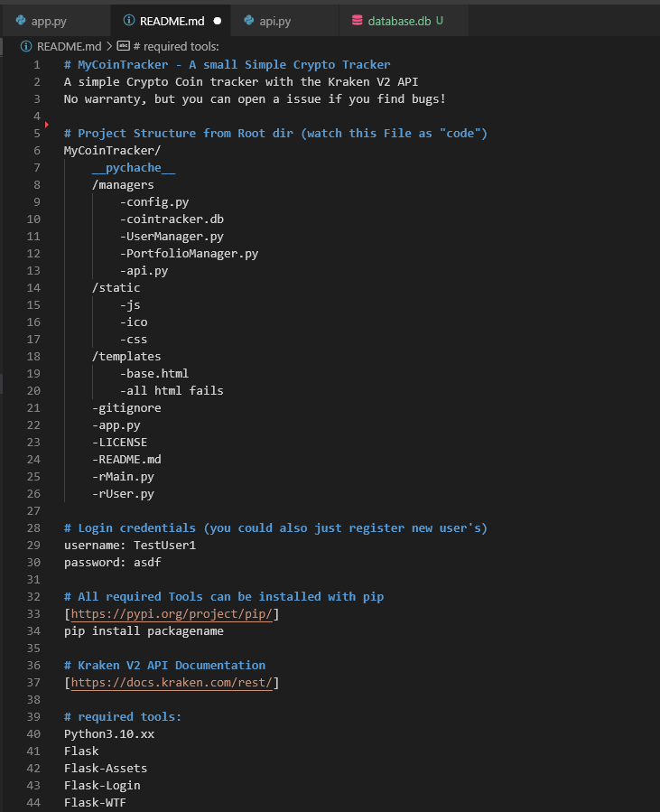
Task: Click the unsaved dot on README.md tab
Action: tap(218, 21)
